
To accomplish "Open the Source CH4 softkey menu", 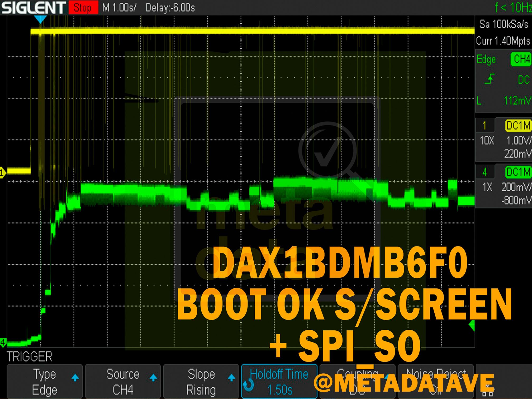I will (123, 381).
